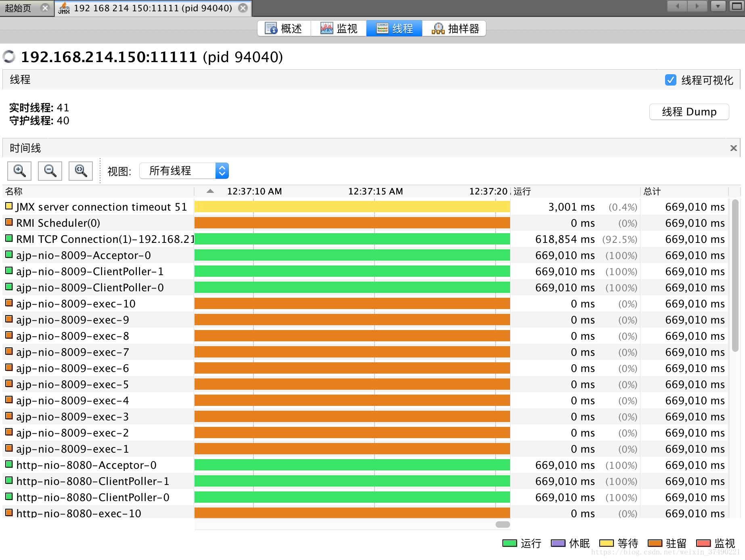Click the 总计 column header
745x560 pixels.
(x=684, y=191)
